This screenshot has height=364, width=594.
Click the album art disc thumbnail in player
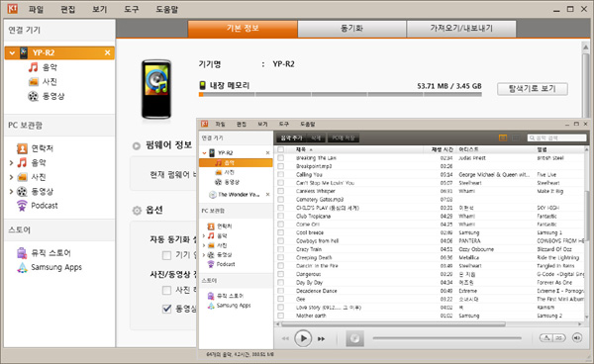tap(355, 338)
